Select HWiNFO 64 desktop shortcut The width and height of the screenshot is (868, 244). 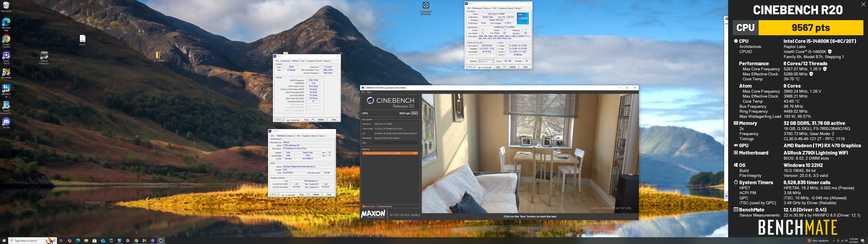tap(6, 91)
